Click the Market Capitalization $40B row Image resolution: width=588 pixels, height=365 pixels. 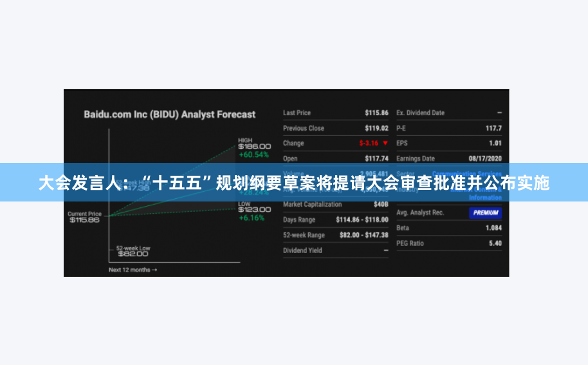click(335, 205)
